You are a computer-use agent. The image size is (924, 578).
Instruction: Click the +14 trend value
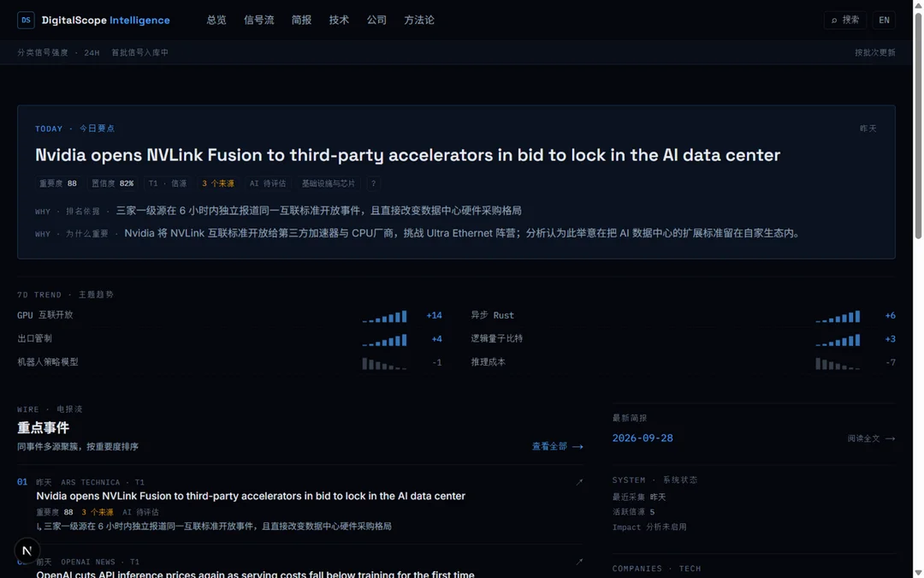pos(435,315)
